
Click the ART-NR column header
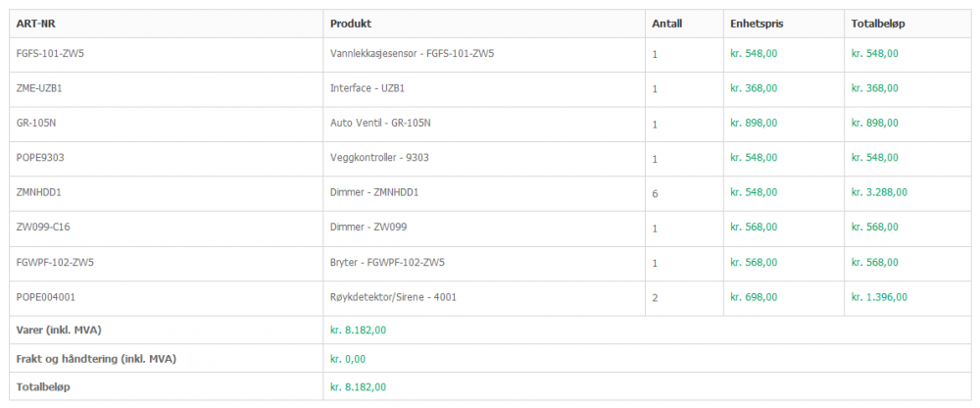coord(35,24)
